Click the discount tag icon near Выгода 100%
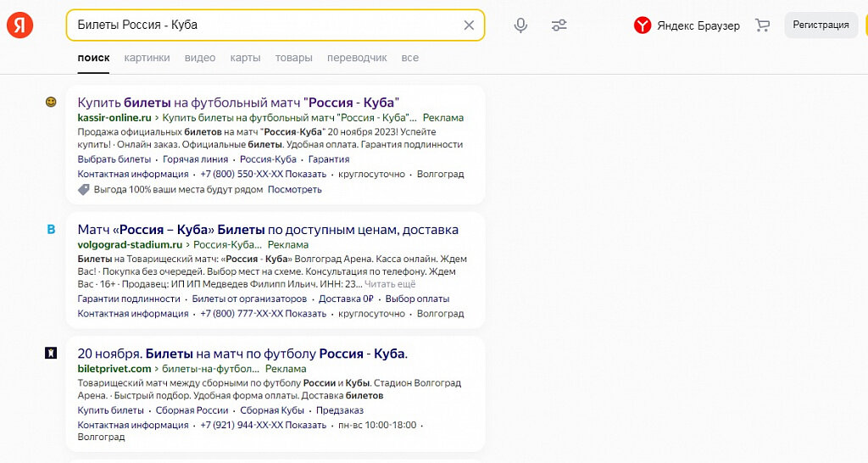The image size is (868, 463). click(x=84, y=189)
